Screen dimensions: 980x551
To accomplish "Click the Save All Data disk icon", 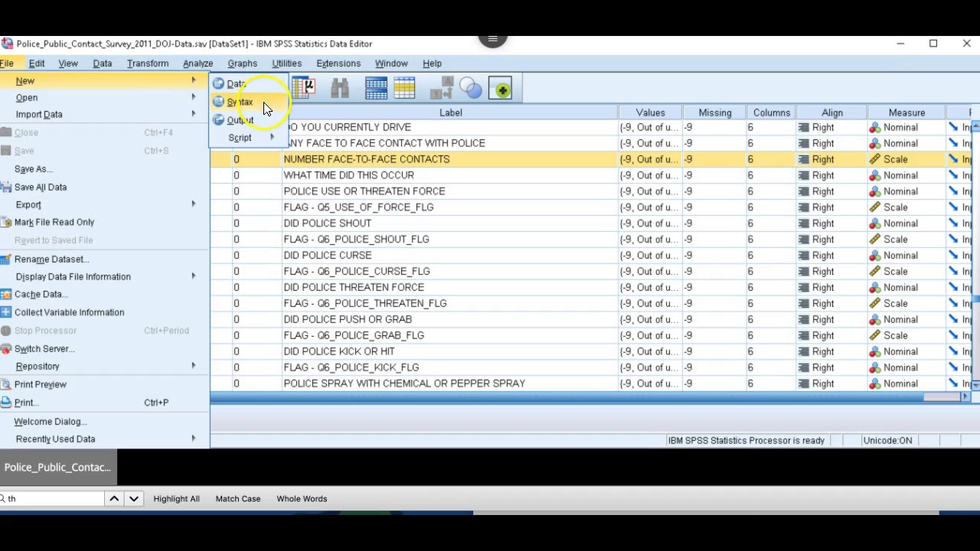I will tap(6, 187).
